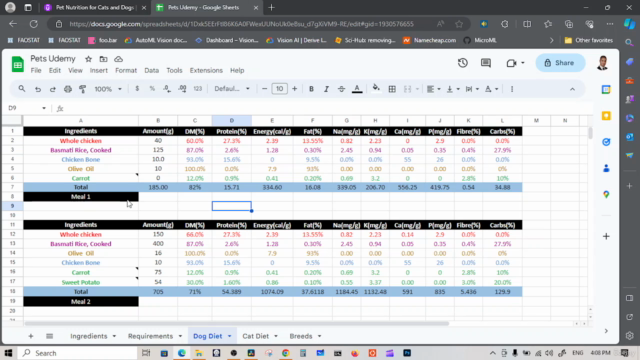Image resolution: width=640 pixels, height=360 pixels.
Task: Increase decimal places
Action: click(x=182, y=89)
